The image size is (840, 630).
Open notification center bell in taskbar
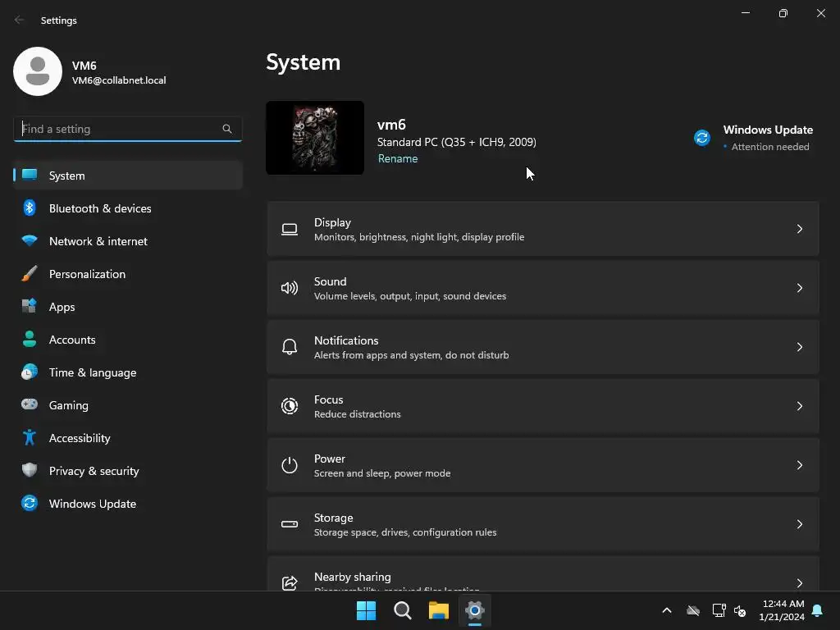pos(818,610)
